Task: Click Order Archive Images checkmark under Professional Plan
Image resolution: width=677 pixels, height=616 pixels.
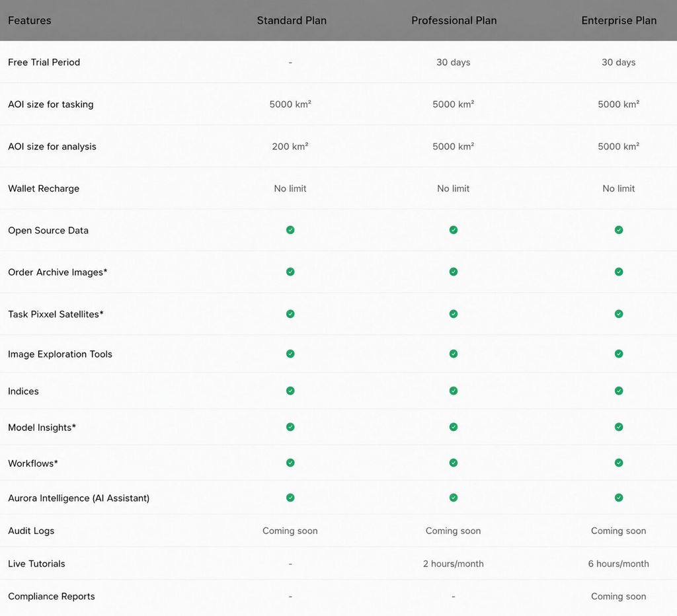Action: click(454, 272)
